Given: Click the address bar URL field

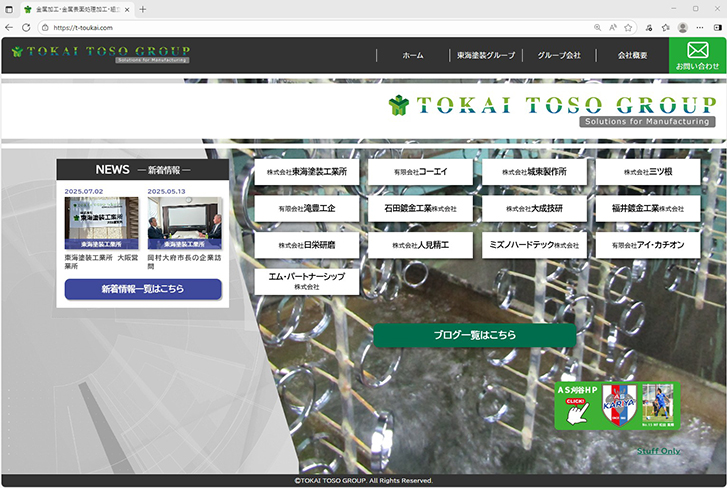Looking at the screenshot, I should click(300, 27).
